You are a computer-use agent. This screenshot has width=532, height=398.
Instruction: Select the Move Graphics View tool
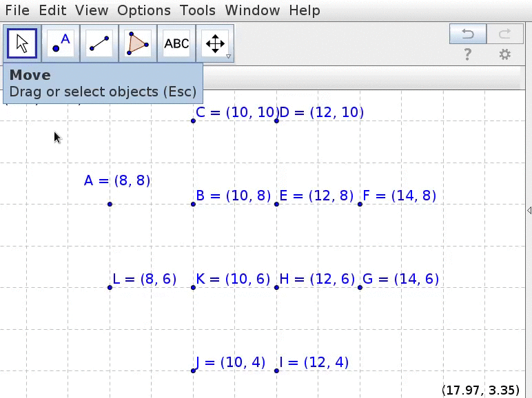(215, 43)
